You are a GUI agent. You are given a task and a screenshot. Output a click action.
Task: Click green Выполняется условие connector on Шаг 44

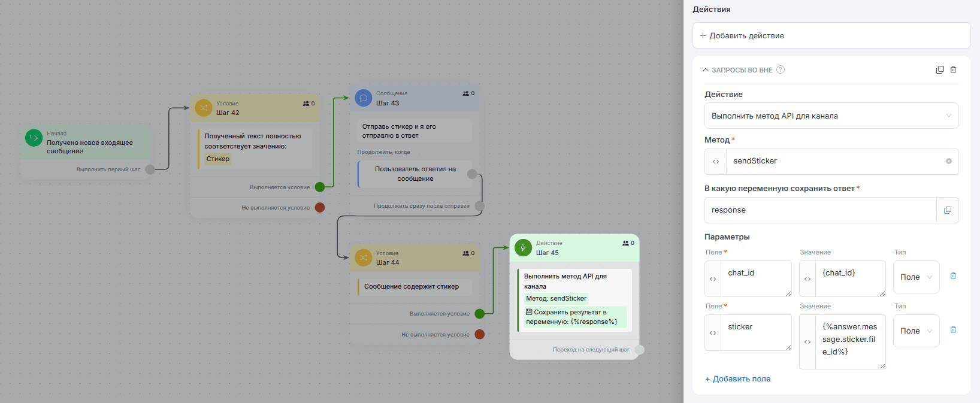coord(480,314)
